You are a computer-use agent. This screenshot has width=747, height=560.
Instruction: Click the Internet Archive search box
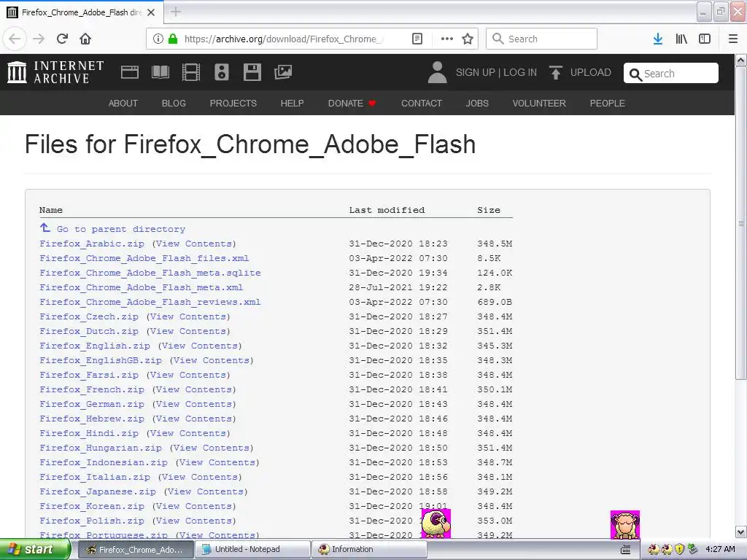[671, 74]
